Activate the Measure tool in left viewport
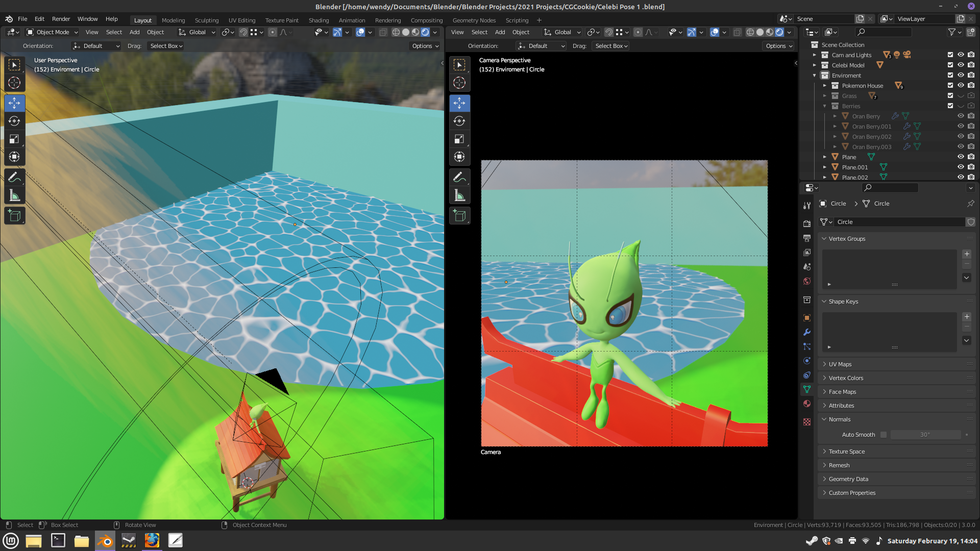This screenshot has height=551, width=980. (14, 196)
